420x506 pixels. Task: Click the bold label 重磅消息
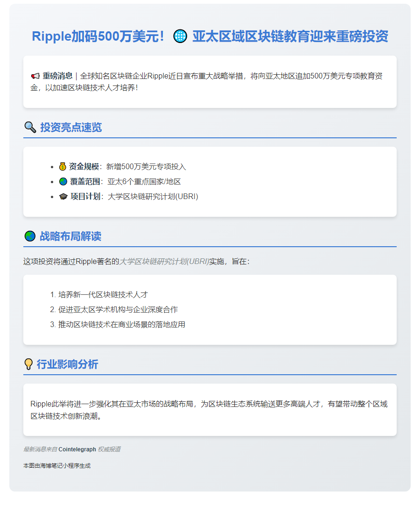click(58, 76)
